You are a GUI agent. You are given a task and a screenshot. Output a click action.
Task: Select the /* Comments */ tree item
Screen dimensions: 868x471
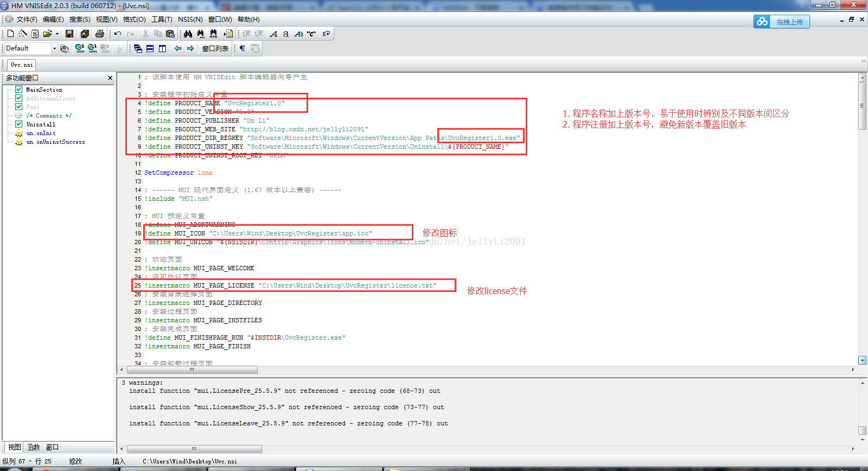click(49, 116)
